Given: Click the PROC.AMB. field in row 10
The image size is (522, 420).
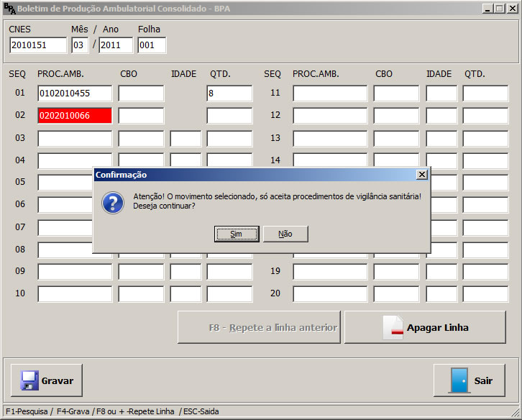Looking at the screenshot, I should point(75,293).
